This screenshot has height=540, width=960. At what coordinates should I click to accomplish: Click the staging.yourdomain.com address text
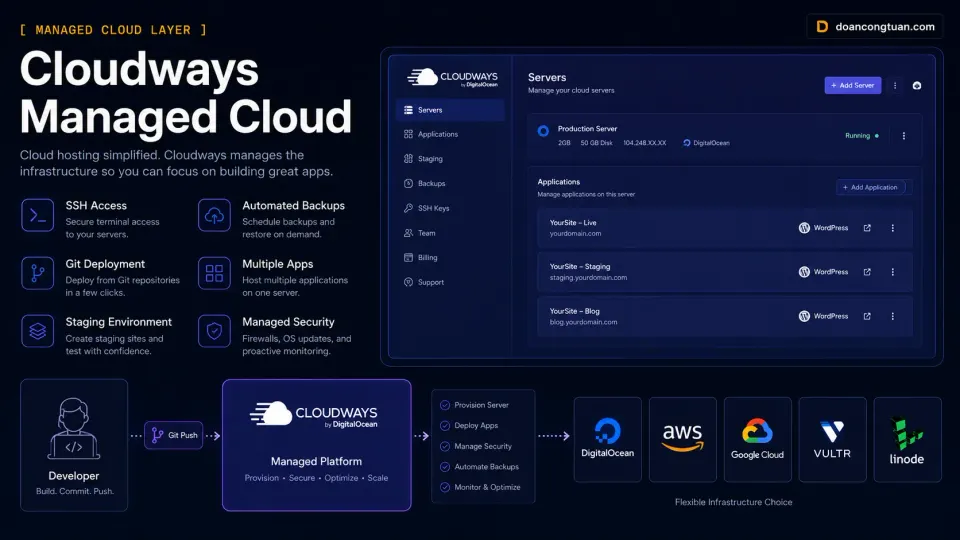[x=588, y=278]
